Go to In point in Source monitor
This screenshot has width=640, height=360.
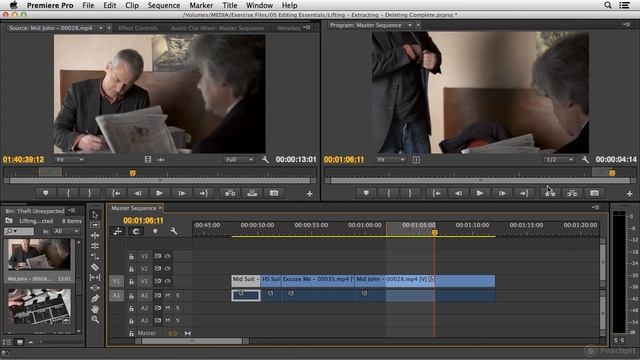click(116, 193)
